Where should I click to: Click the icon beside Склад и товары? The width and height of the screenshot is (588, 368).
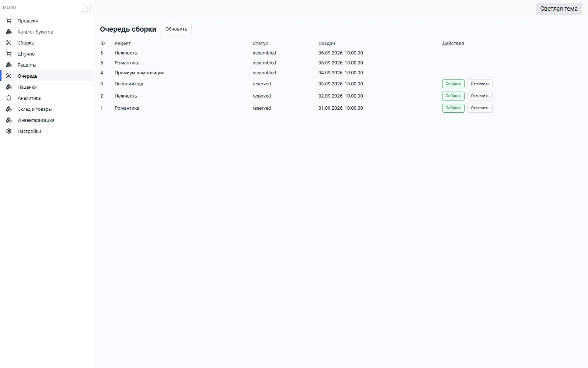[9, 109]
